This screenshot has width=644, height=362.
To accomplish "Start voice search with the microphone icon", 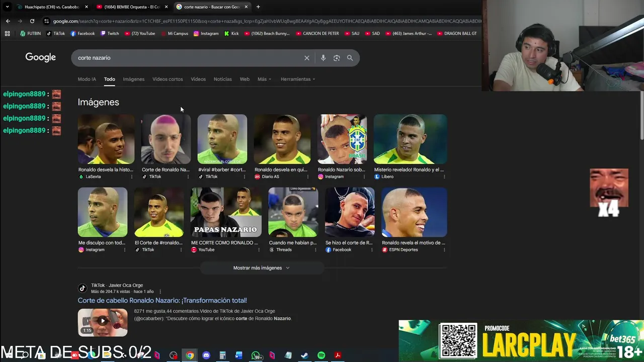I will click(x=323, y=58).
